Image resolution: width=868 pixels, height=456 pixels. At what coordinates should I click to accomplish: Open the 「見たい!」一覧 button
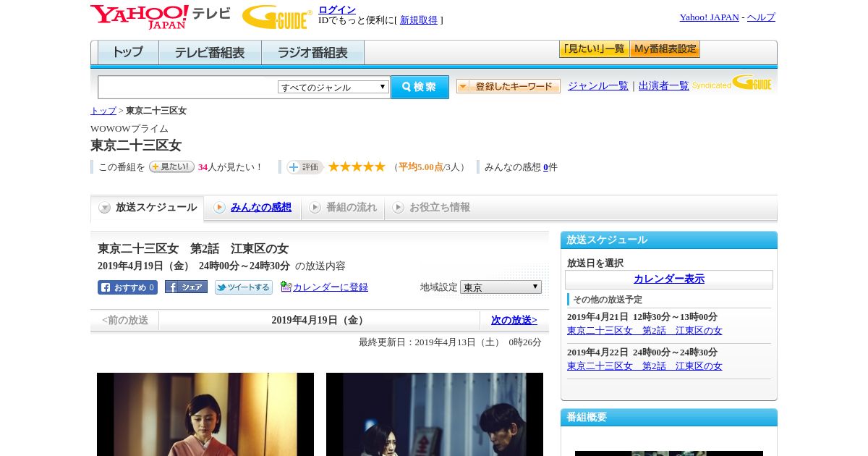click(594, 49)
